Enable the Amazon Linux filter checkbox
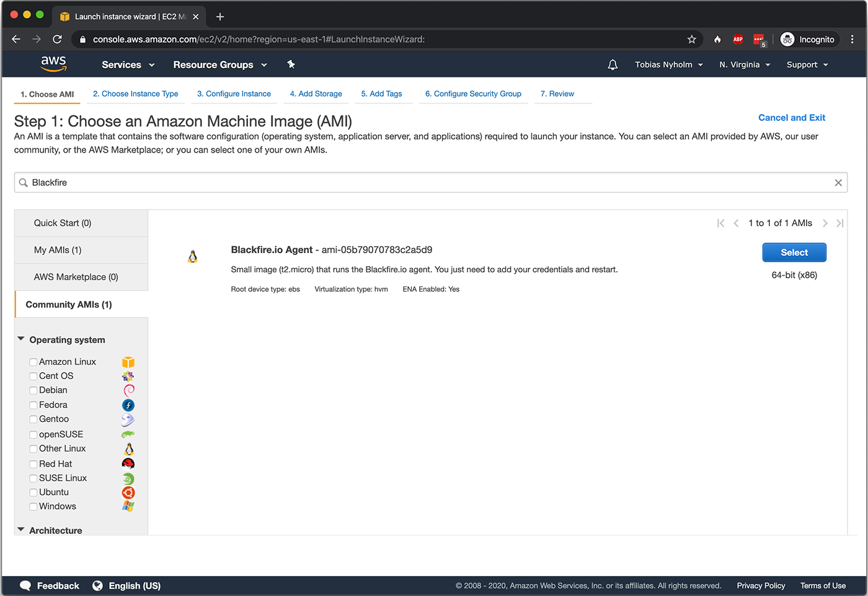This screenshot has width=868, height=596. [33, 362]
